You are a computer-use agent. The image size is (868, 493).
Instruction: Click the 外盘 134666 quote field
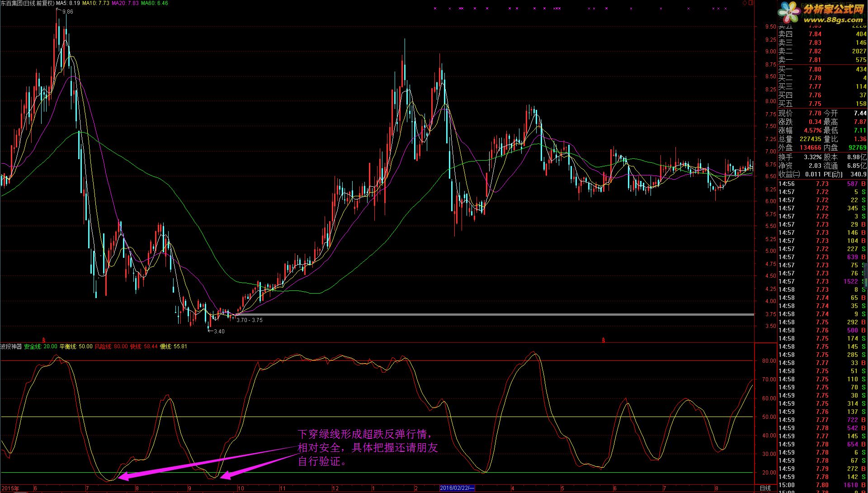click(800, 147)
